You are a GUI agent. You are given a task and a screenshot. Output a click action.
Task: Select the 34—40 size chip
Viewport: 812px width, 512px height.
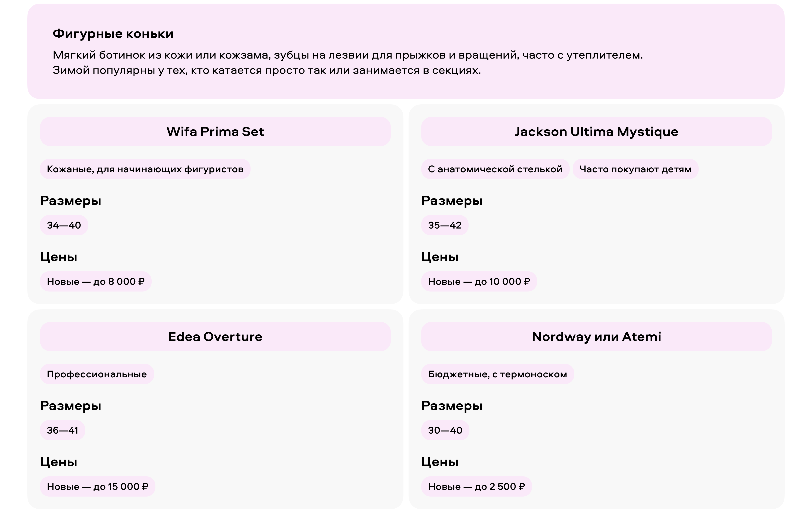(64, 225)
